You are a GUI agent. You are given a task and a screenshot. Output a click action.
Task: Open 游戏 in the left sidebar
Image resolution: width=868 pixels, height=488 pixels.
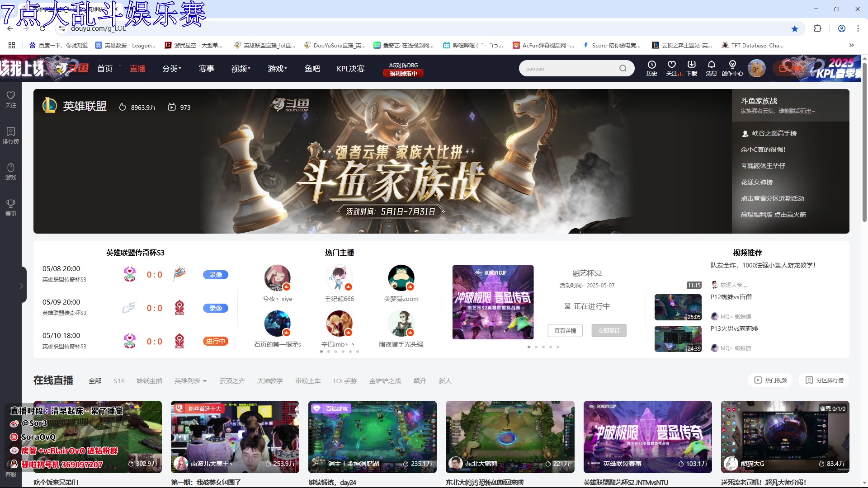pyautogui.click(x=11, y=172)
